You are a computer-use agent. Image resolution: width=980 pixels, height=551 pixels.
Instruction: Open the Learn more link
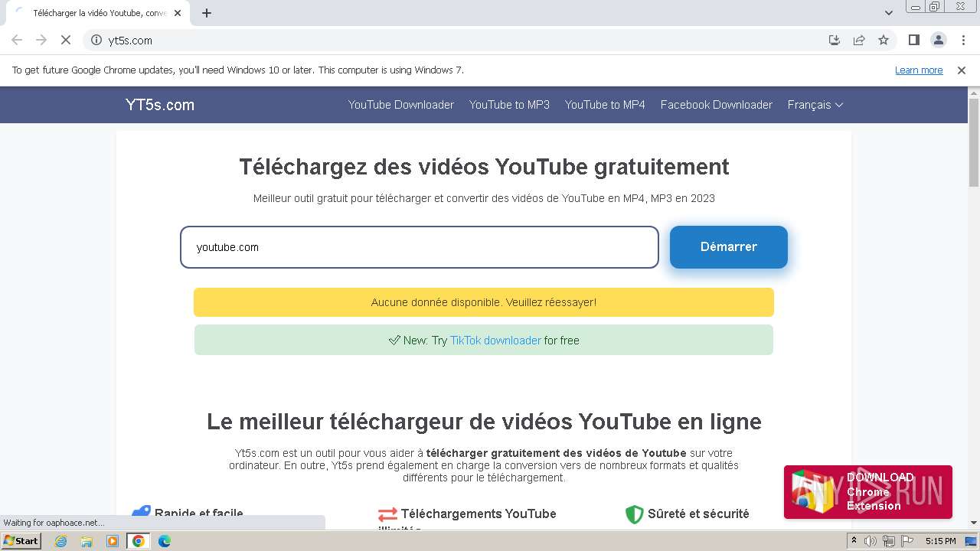(919, 70)
